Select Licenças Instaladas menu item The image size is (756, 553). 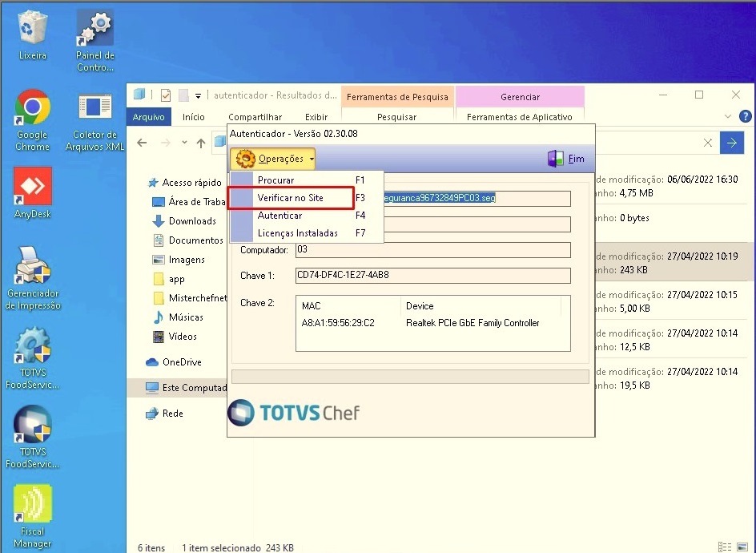307,233
